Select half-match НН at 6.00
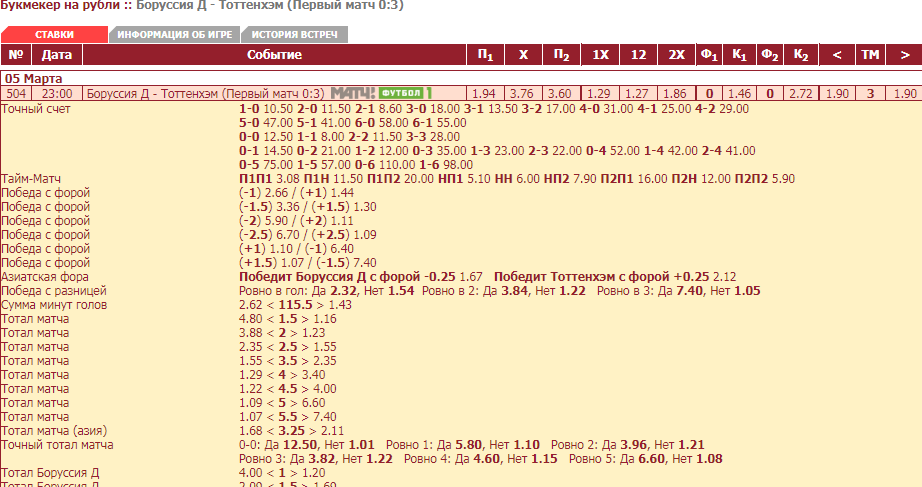This screenshot has height=487, width=922. [x=517, y=179]
